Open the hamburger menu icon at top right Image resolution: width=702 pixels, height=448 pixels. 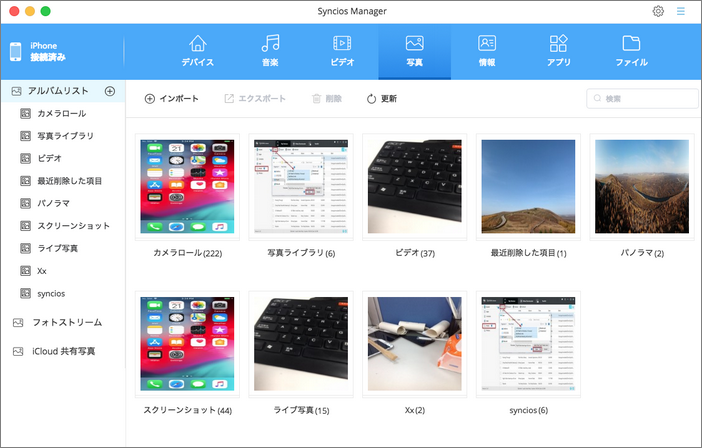[681, 11]
